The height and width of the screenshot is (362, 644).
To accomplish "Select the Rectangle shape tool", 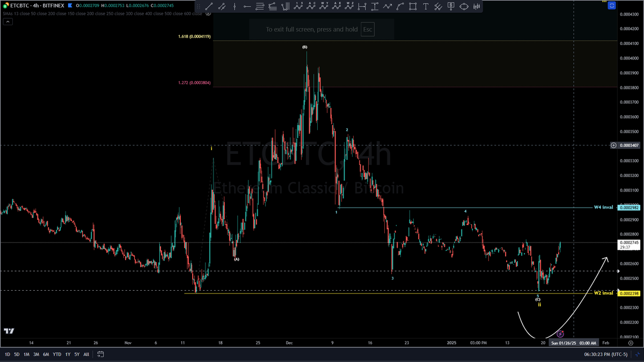I will click(413, 6).
